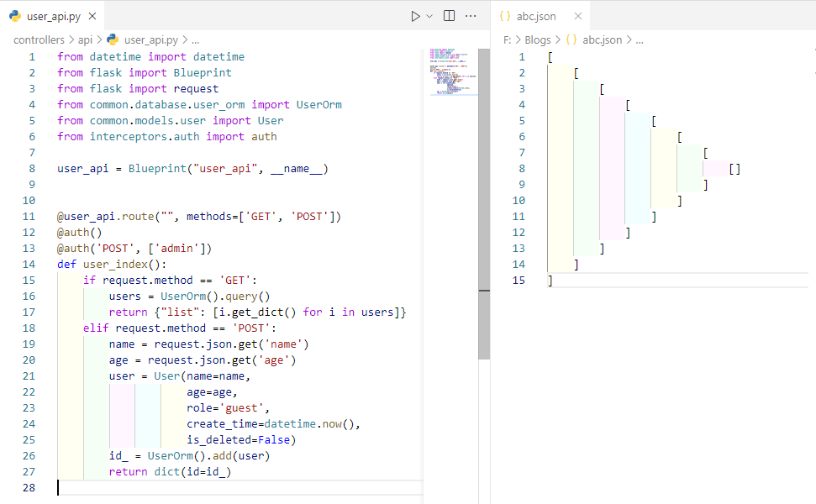Place cursor on 'Blueprint("user_api", __name__)'

[x=229, y=169]
